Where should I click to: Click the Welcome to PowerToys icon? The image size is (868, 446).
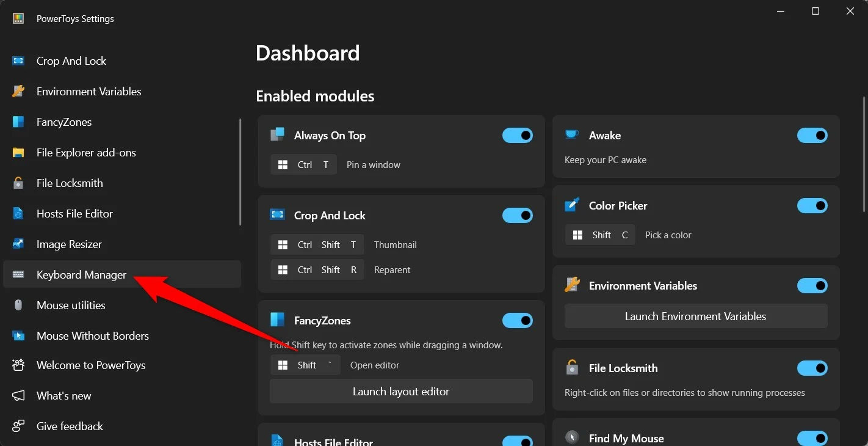point(18,365)
